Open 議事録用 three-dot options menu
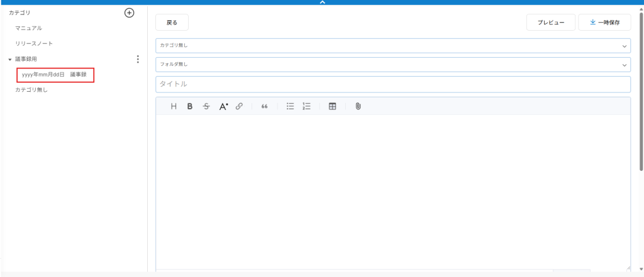 click(138, 59)
